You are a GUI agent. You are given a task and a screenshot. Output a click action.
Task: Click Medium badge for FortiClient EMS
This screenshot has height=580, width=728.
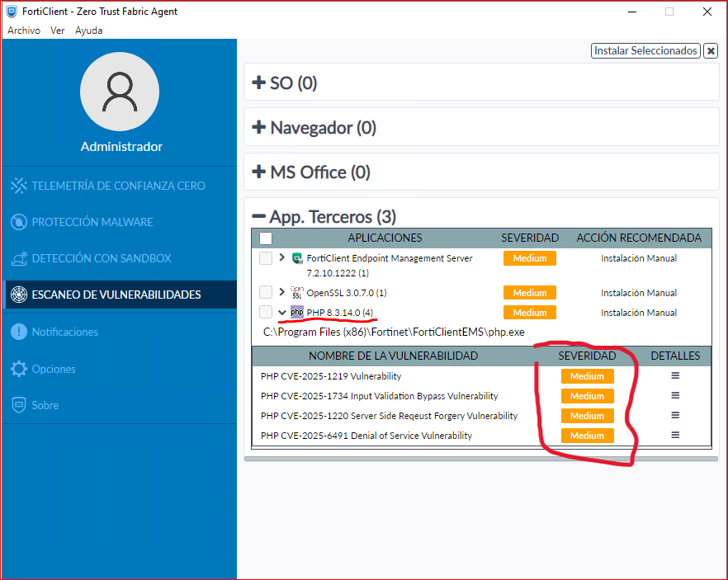point(530,258)
